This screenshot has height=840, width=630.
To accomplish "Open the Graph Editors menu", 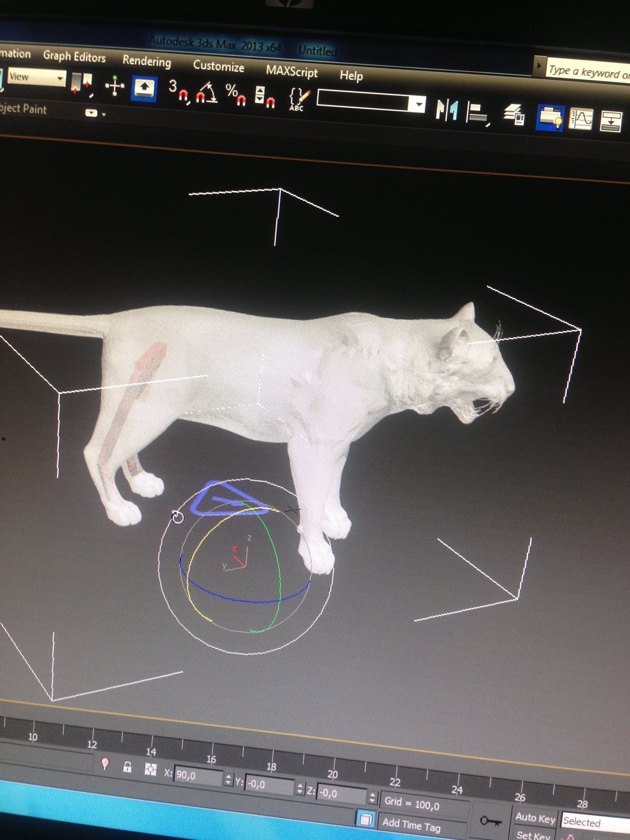I will (x=74, y=56).
